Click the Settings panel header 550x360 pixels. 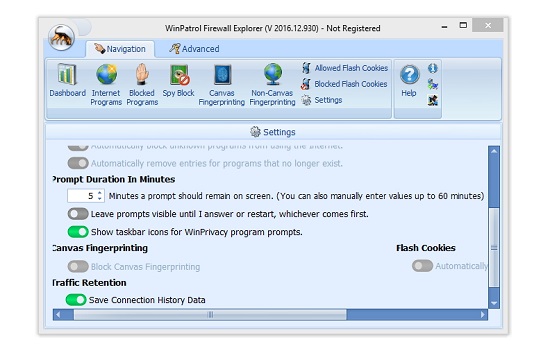(x=273, y=132)
